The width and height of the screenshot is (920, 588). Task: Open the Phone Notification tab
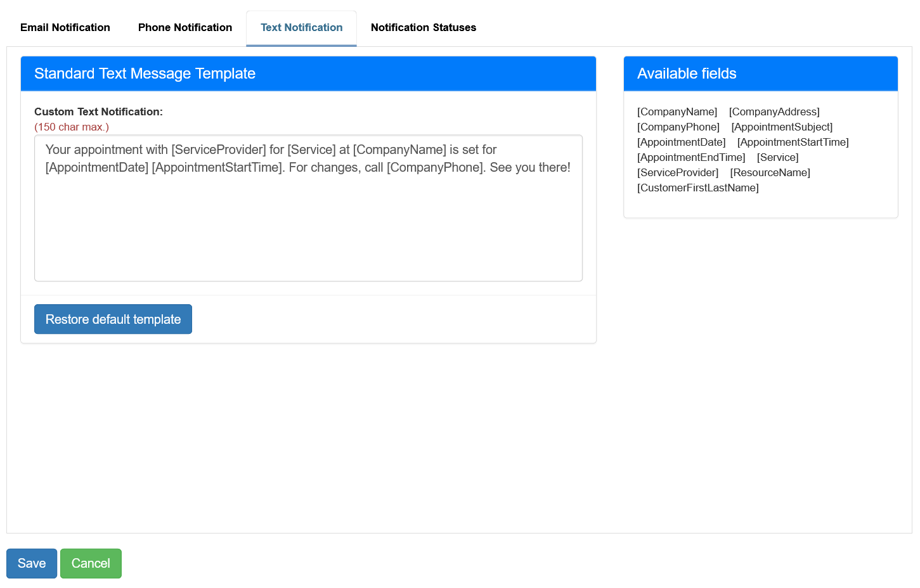185,27
